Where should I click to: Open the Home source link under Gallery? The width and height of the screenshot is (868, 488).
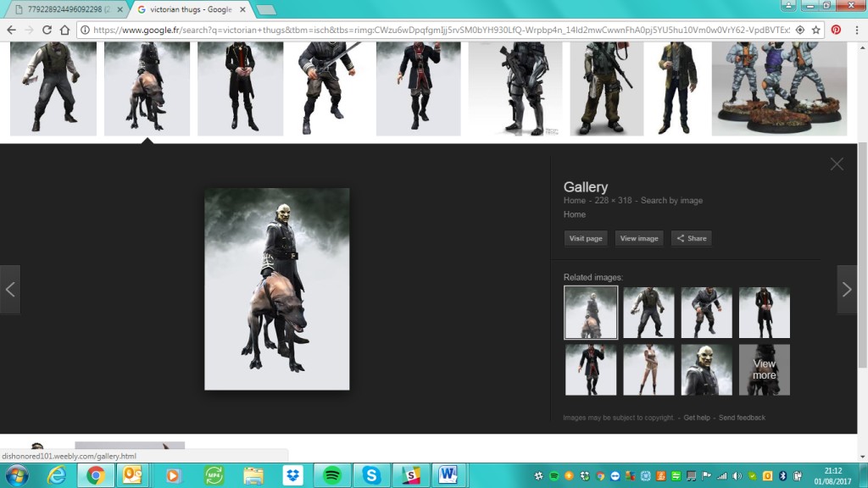pyautogui.click(x=575, y=214)
